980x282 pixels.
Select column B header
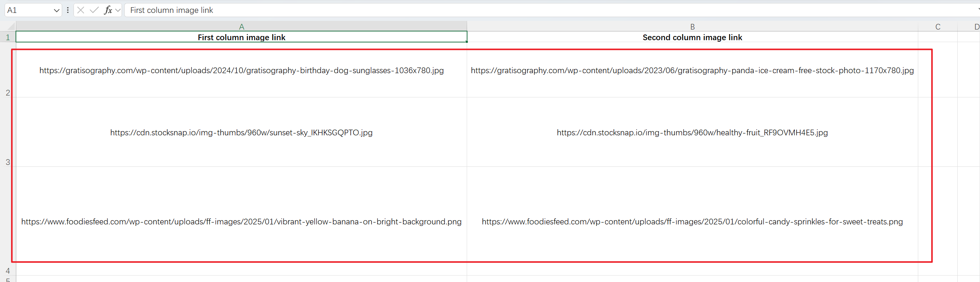[692, 26]
